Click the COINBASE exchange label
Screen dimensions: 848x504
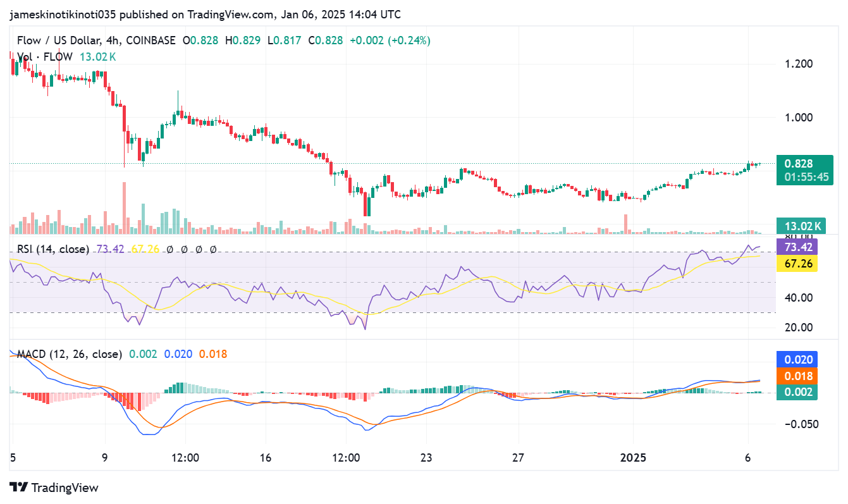point(151,40)
